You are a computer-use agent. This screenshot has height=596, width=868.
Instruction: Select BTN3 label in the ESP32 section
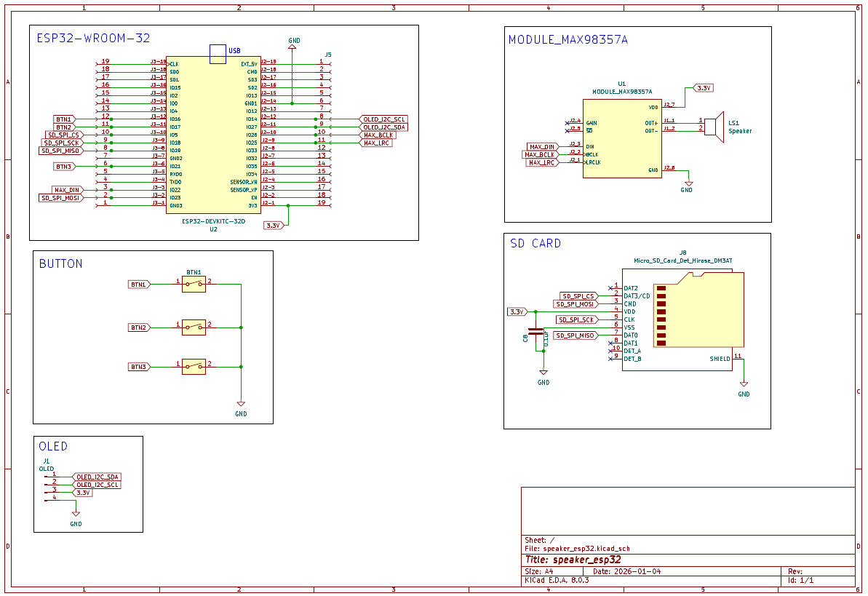[x=64, y=166]
